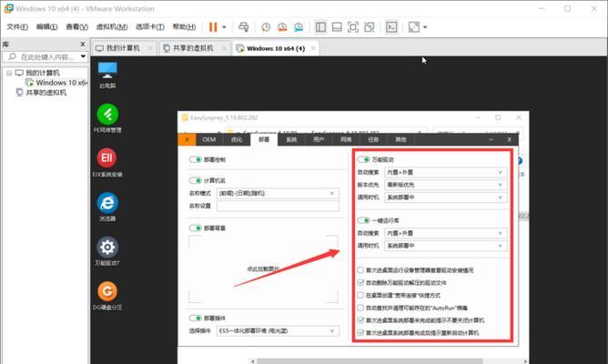608x364 pixels.
Task: Uncheck auto-delete extracted driver files option
Action: (360, 283)
